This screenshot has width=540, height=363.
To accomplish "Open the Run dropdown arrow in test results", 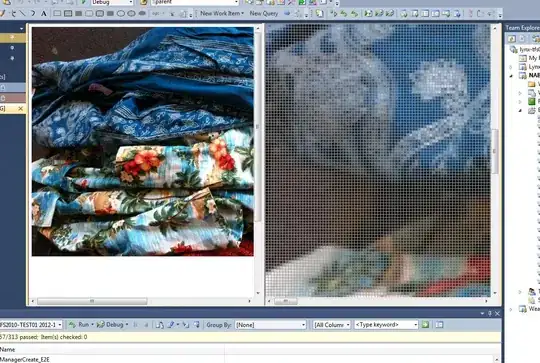I will [x=92, y=324].
